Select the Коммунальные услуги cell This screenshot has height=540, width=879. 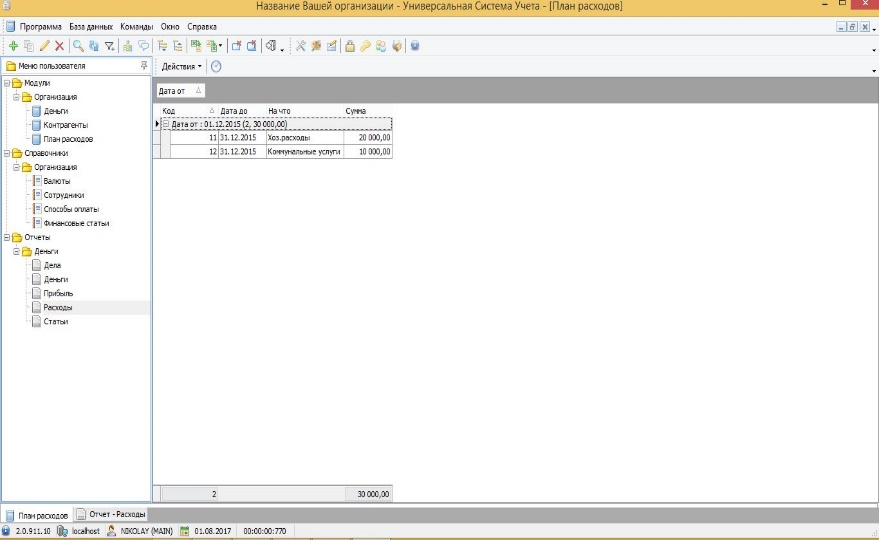click(305, 151)
